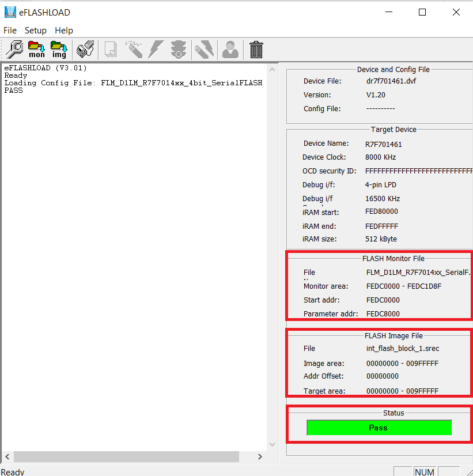Click the log scroll-up arrow
This screenshot has height=476, width=473.
(272, 70)
